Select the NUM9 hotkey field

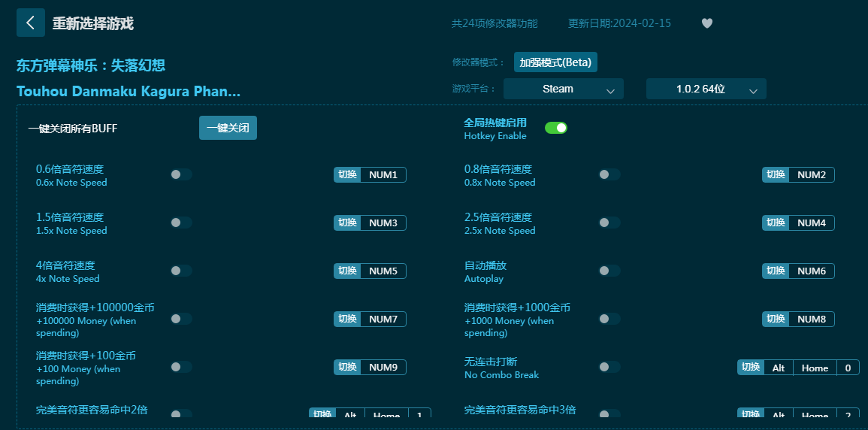(x=383, y=368)
